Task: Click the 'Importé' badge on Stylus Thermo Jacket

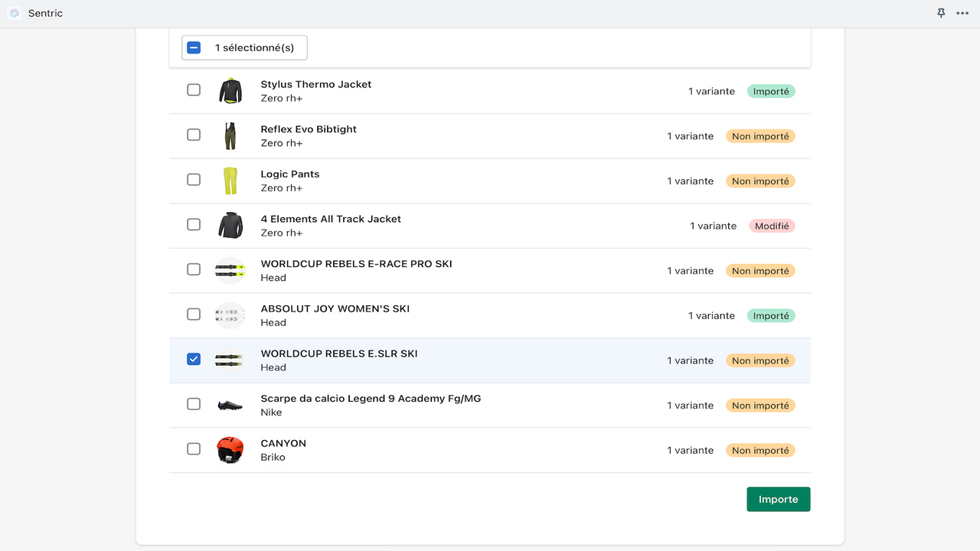Action: click(x=771, y=91)
